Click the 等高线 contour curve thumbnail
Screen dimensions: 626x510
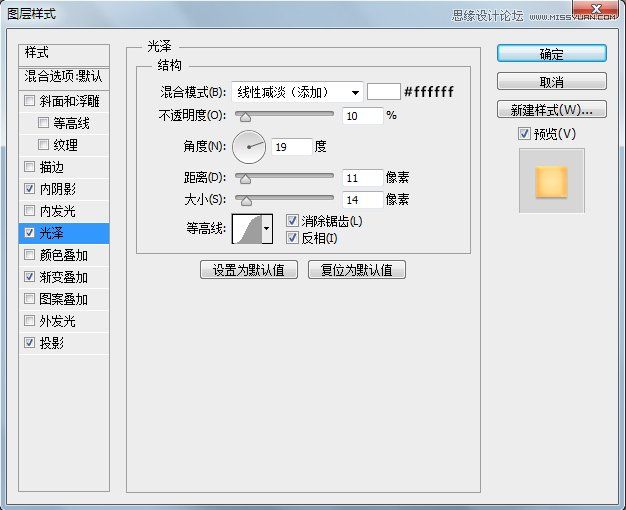tap(247, 228)
